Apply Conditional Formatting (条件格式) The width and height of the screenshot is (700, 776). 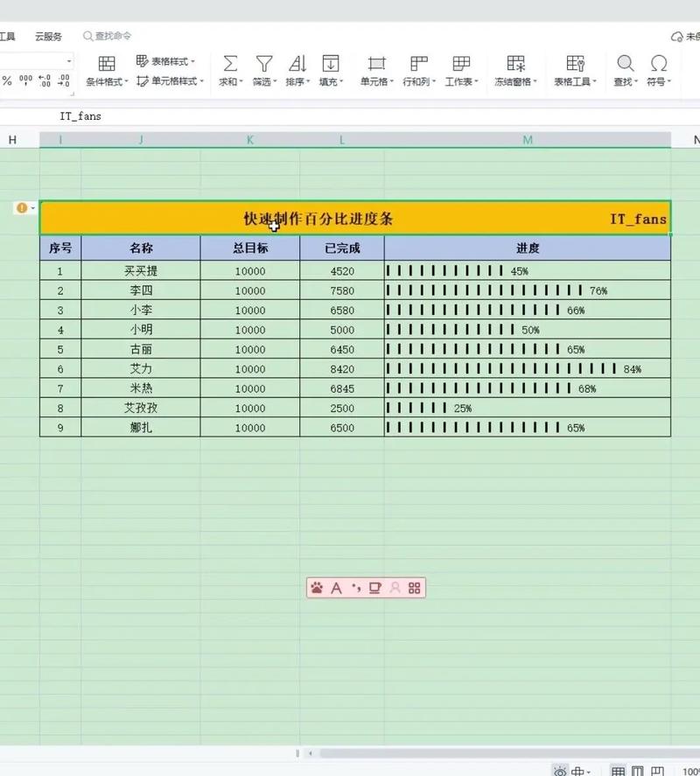[x=107, y=70]
